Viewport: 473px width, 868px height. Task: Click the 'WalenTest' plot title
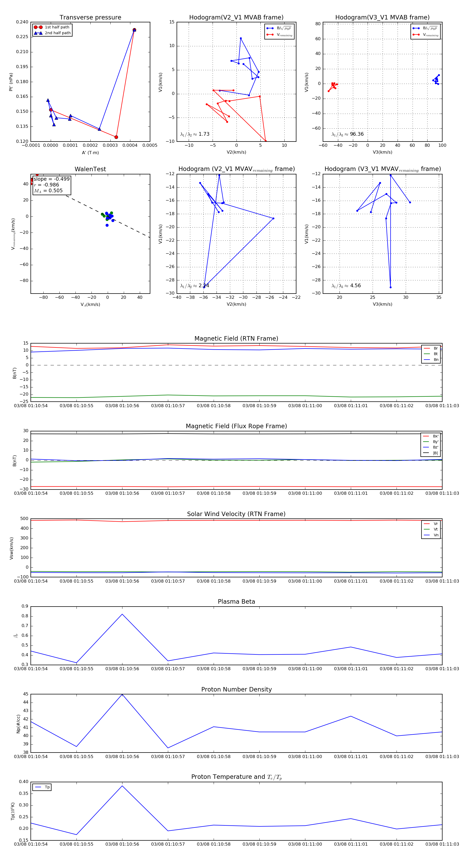(x=90, y=169)
